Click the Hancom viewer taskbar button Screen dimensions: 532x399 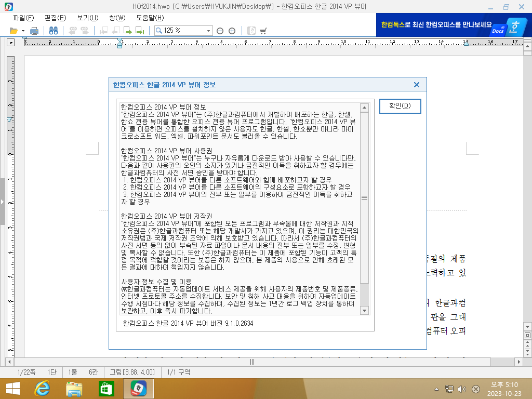click(138, 389)
